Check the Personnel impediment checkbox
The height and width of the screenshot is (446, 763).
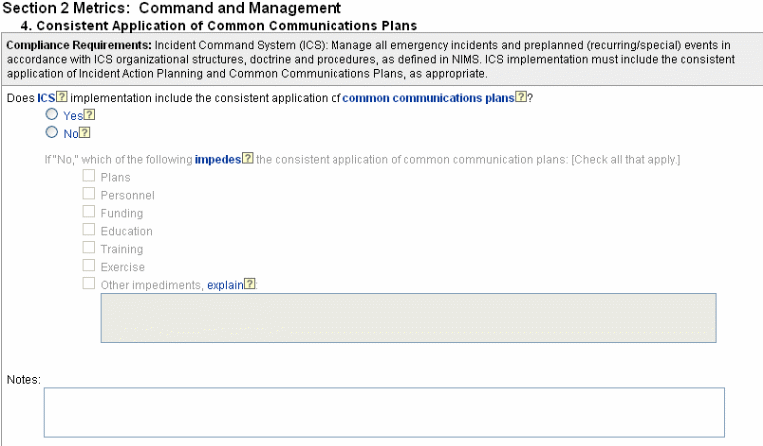click(x=89, y=194)
